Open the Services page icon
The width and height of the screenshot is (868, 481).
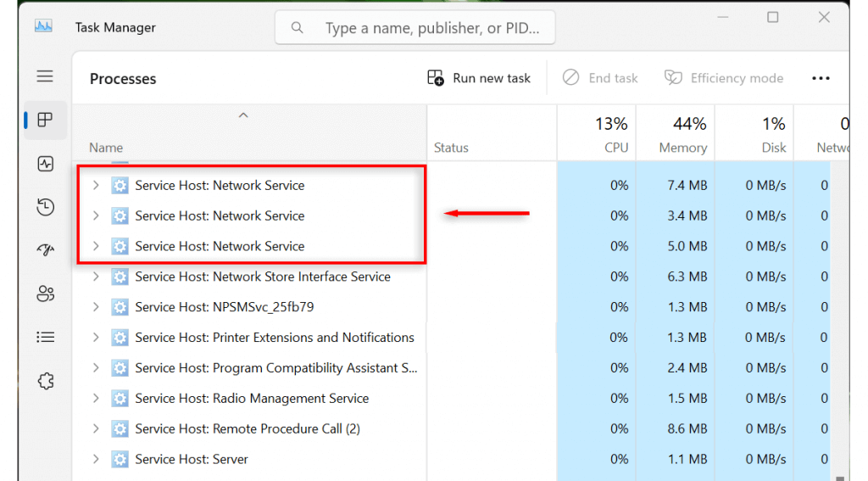45,381
